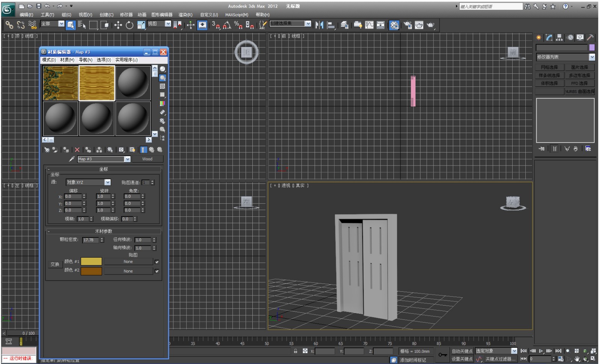600x364 pixels.
Task: Open the 修改器列表 modifier list dropdown
Action: click(592, 57)
